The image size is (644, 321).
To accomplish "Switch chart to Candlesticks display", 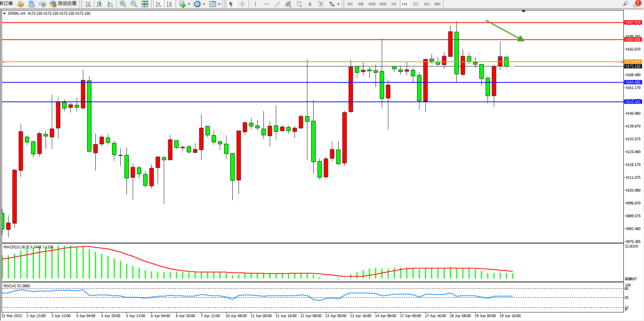I will [x=99, y=4].
